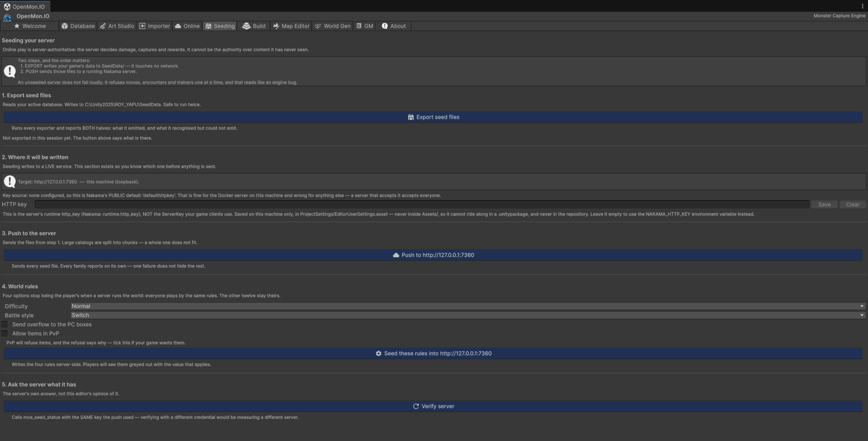This screenshot has height=441, width=868.
Task: Switch to the Map Editor tab
Action: coord(291,26)
